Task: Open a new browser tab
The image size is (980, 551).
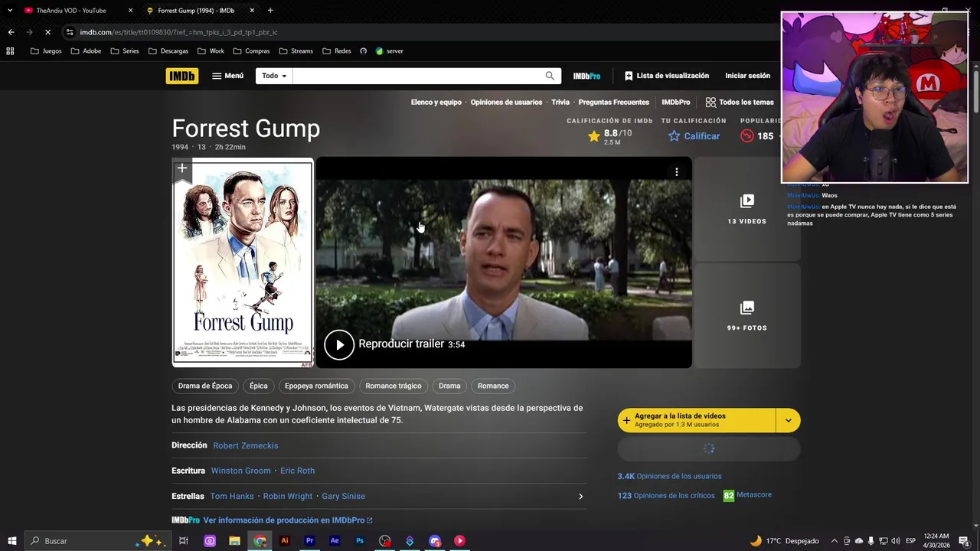Action: click(270, 11)
